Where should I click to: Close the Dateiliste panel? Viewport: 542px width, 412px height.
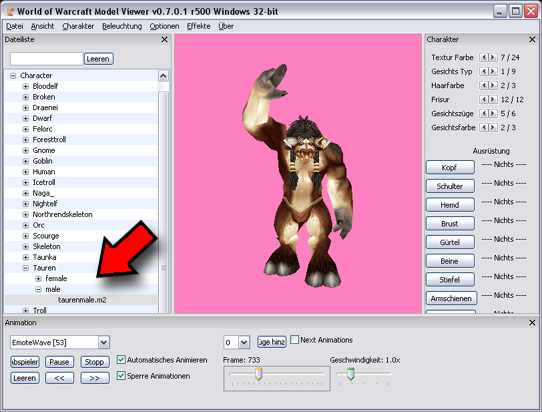(x=165, y=39)
